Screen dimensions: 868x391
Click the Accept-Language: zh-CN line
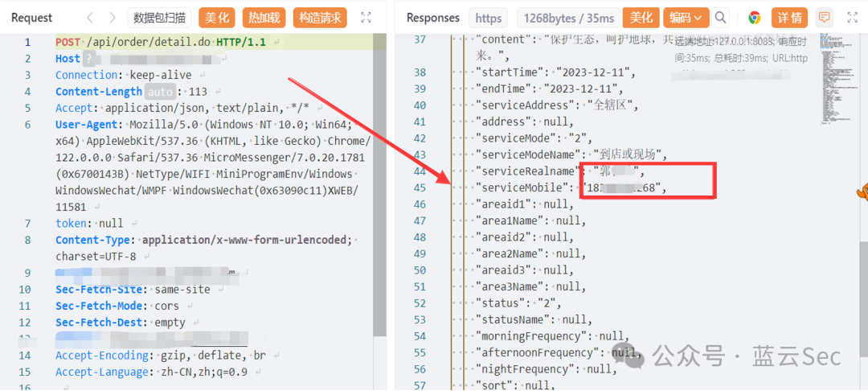(x=151, y=372)
